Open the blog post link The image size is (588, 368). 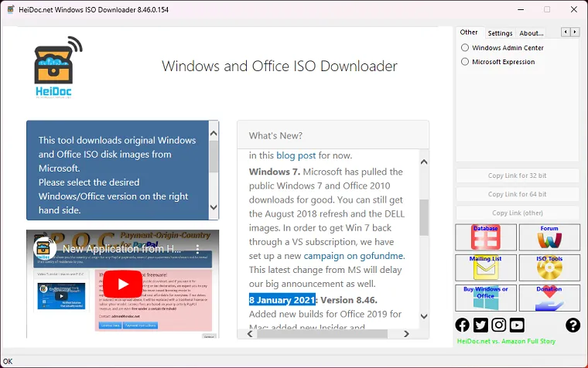coord(296,155)
